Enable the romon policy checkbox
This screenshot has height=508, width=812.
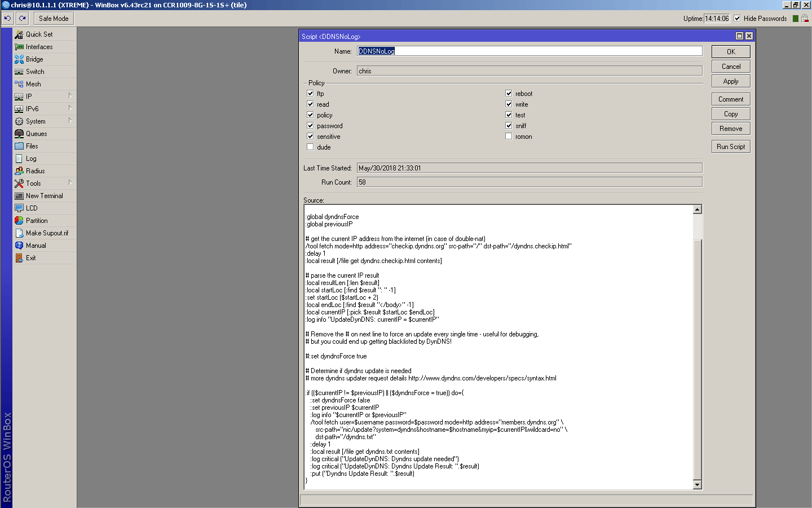click(x=509, y=136)
